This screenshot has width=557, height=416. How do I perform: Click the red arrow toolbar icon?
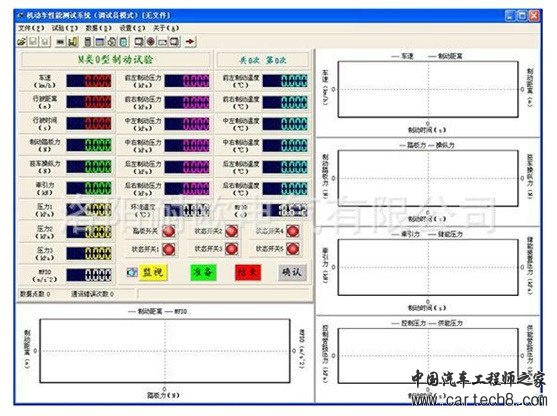click(x=190, y=42)
